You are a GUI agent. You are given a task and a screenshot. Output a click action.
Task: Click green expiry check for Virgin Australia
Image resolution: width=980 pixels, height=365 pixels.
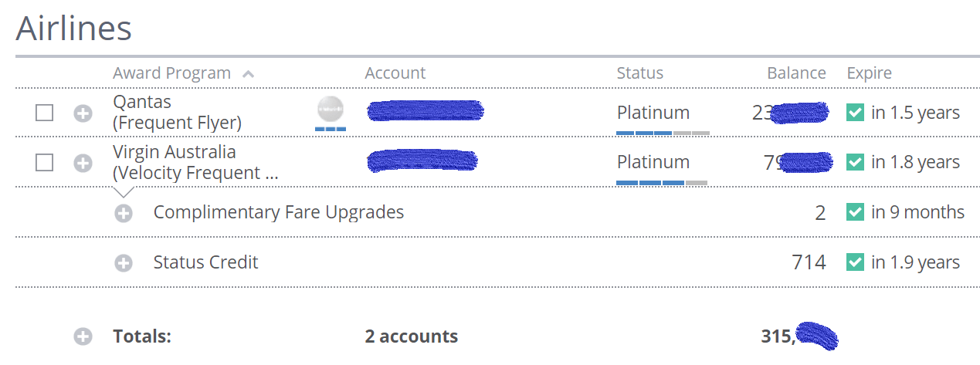pos(855,162)
